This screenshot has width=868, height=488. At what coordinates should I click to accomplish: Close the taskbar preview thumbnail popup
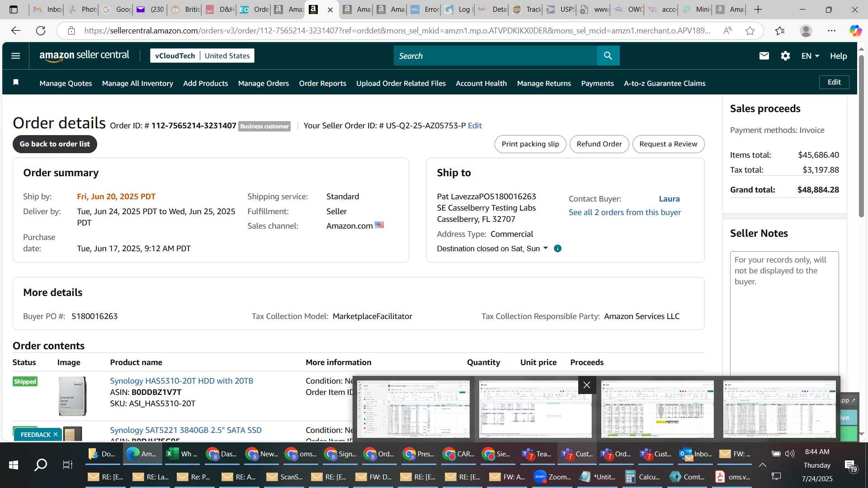click(x=587, y=385)
